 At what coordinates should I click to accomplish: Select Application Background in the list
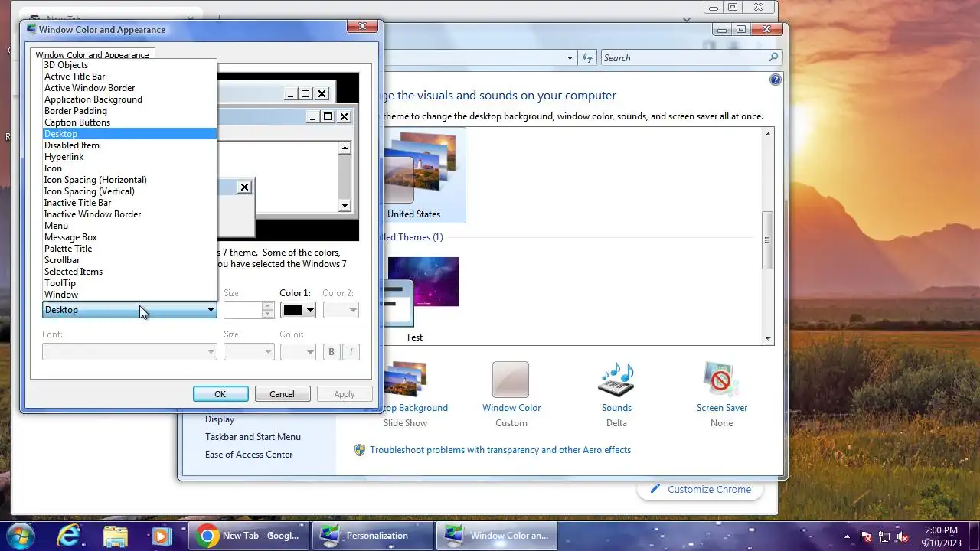[129, 99]
